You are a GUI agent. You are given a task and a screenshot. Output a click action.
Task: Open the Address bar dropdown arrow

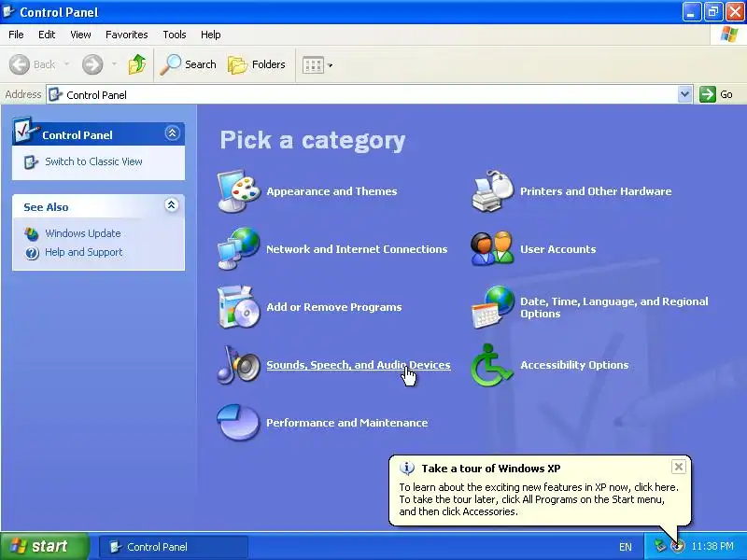pyautogui.click(x=684, y=94)
